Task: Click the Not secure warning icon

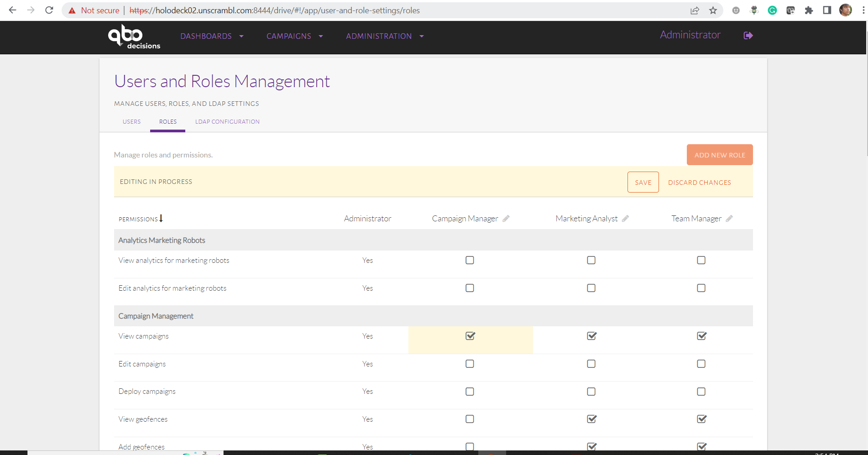Action: point(72,10)
